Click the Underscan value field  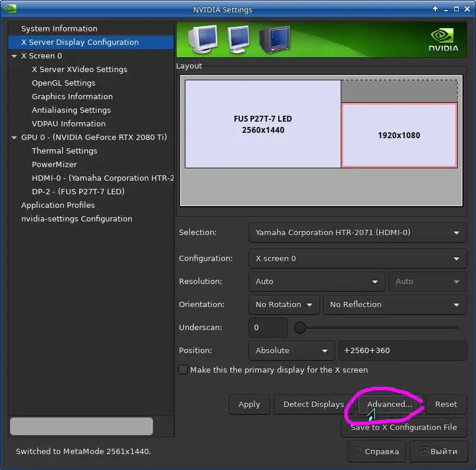click(x=268, y=328)
